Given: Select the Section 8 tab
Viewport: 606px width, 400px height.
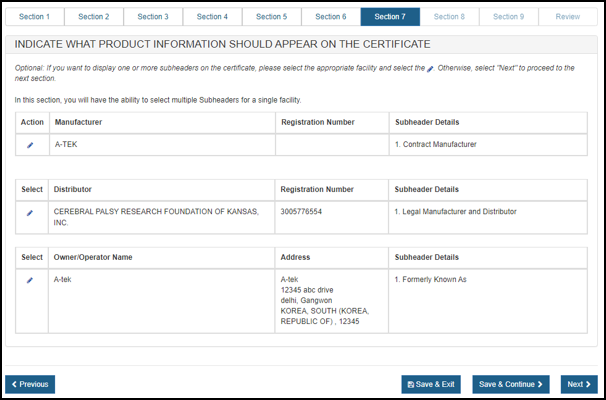Looking at the screenshot, I should pyautogui.click(x=449, y=17).
